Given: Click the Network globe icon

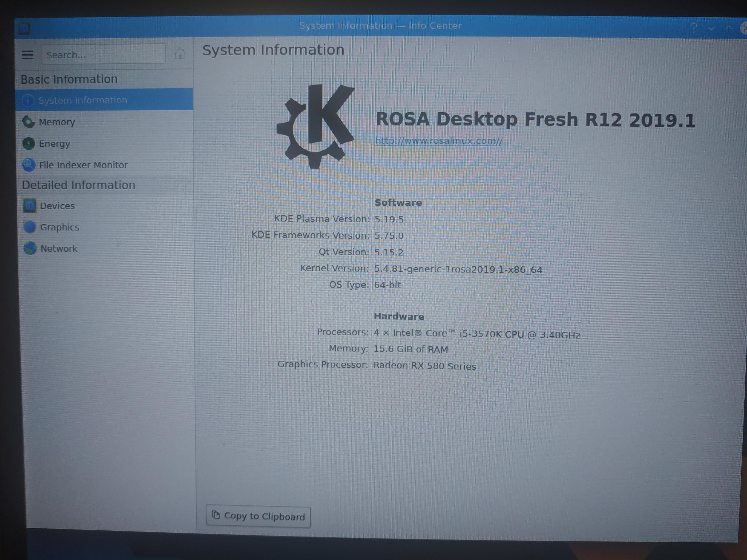Looking at the screenshot, I should coord(30,249).
